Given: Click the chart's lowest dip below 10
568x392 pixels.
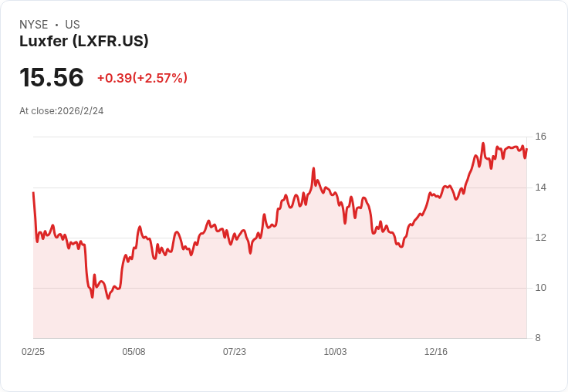Looking at the screenshot, I should pyautogui.click(x=108, y=298).
